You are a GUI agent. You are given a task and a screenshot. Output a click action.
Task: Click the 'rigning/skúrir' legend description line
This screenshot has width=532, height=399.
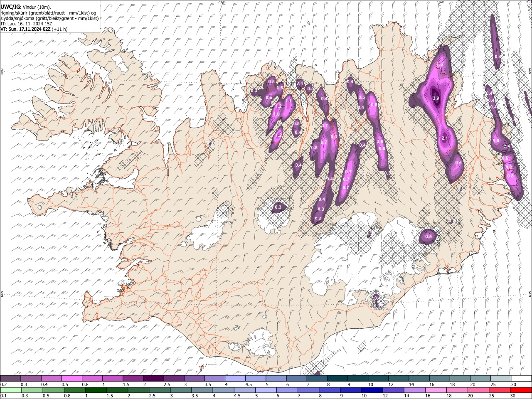point(49,12)
